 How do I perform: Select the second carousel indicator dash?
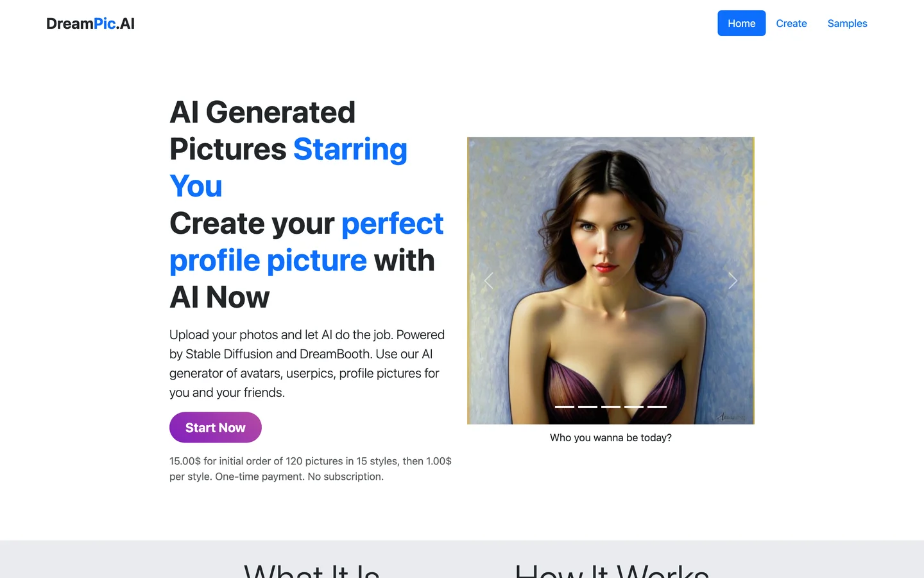[x=588, y=407]
